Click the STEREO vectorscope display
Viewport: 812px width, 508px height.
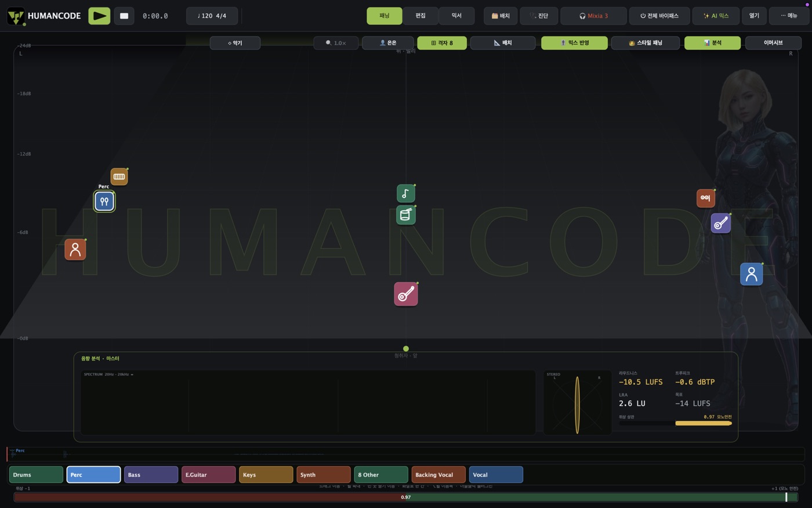pyautogui.click(x=577, y=403)
